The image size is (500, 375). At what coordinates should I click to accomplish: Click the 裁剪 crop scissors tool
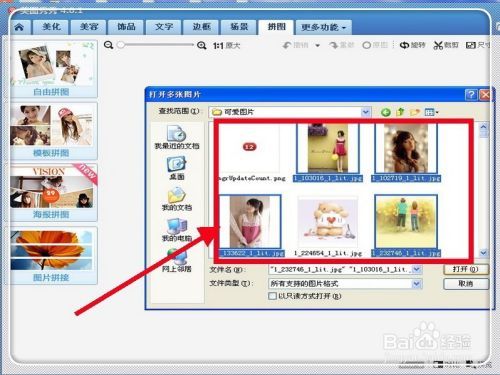pyautogui.click(x=446, y=45)
